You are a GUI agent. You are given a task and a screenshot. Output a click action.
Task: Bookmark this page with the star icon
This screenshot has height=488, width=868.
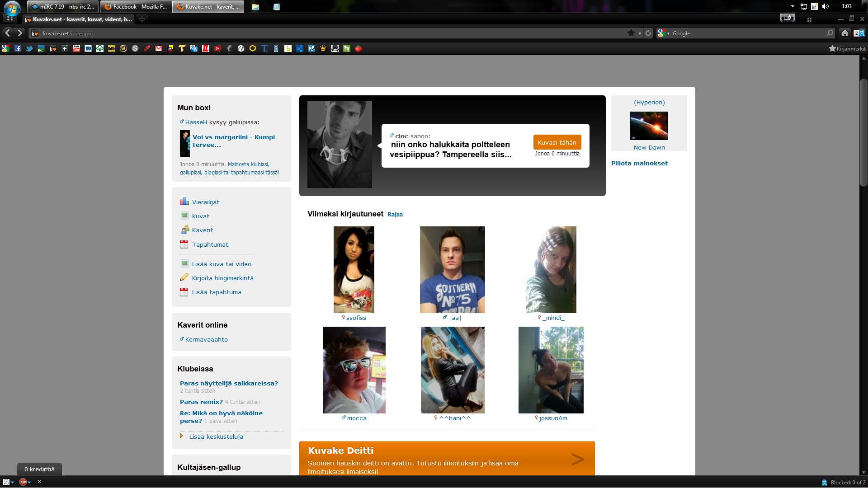pos(631,33)
